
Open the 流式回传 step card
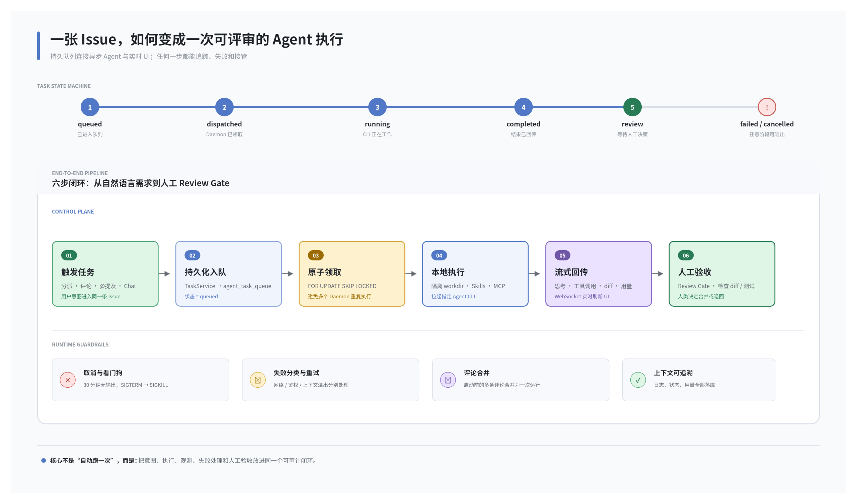pos(599,274)
